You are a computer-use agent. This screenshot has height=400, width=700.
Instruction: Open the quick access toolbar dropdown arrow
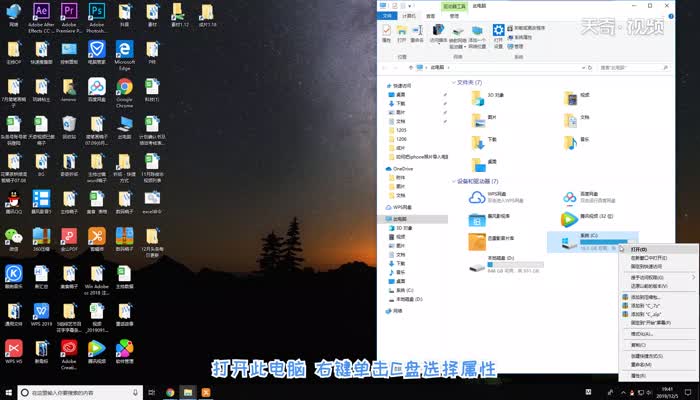click(410, 6)
